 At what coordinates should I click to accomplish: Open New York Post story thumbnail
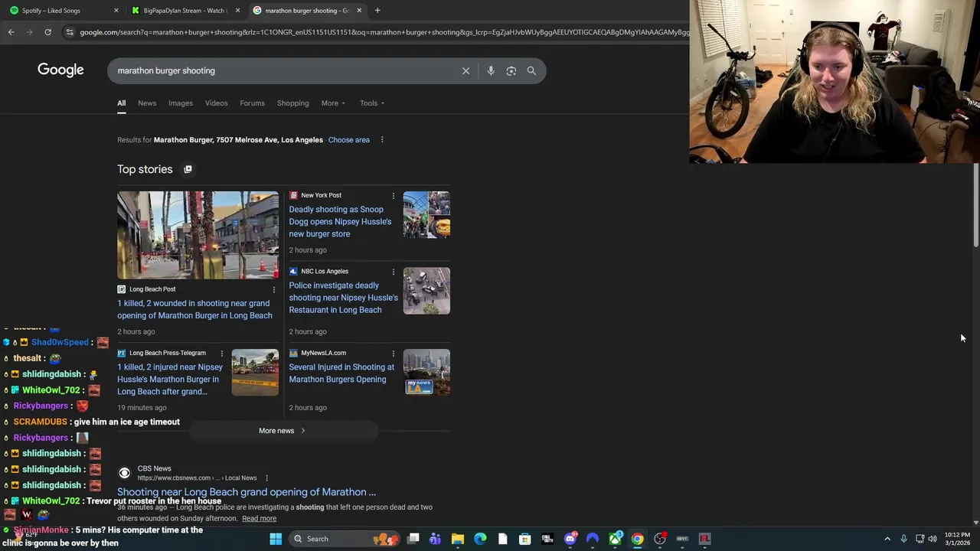click(x=426, y=215)
